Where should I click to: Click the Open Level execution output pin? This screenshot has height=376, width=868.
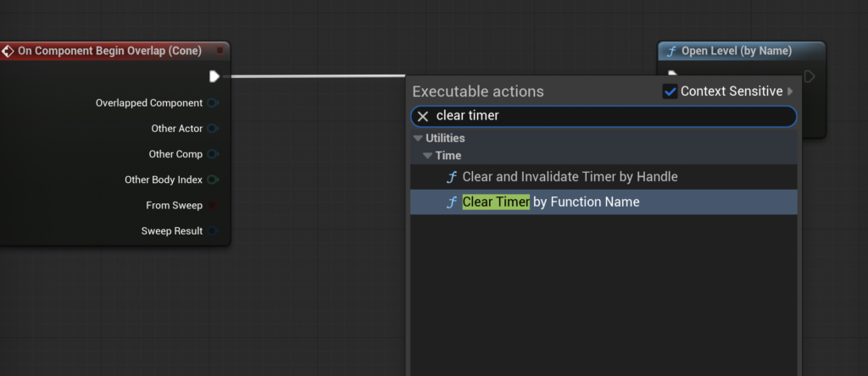point(810,76)
